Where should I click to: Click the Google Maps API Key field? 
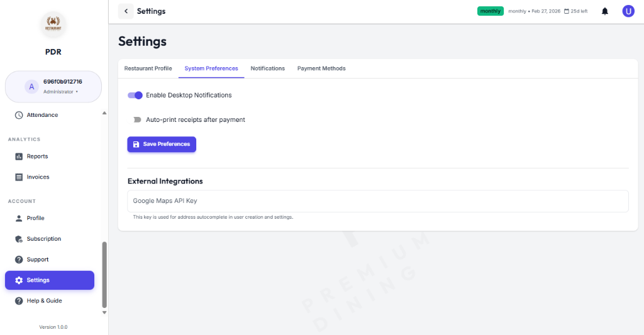tap(377, 201)
